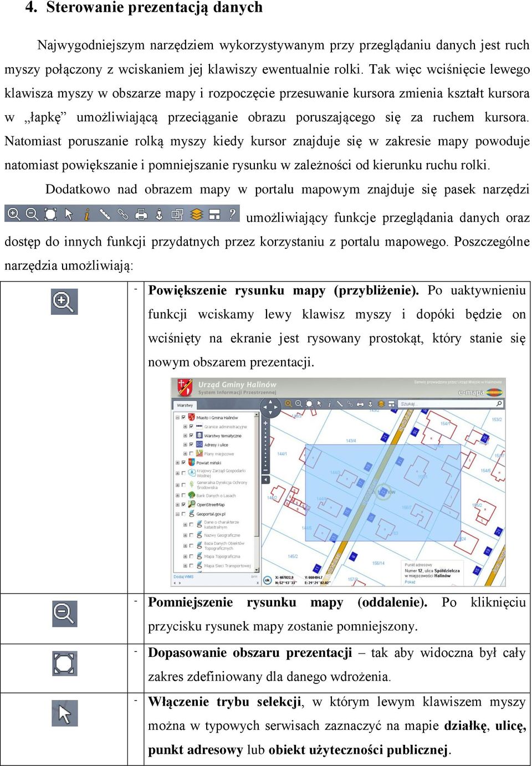Image resolution: width=532 pixels, height=766 pixels.
Task: Enable the Geoportal.gov.pl checkbox
Action: click(183, 514)
